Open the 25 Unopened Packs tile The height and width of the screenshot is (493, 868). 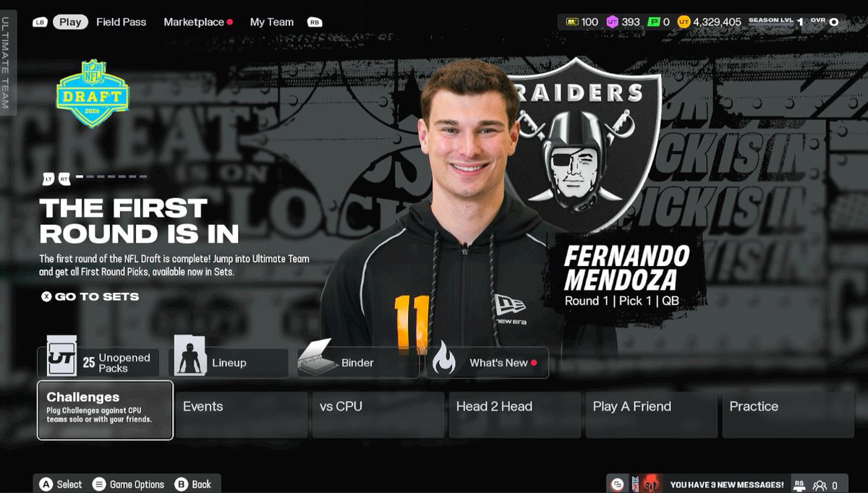98,362
